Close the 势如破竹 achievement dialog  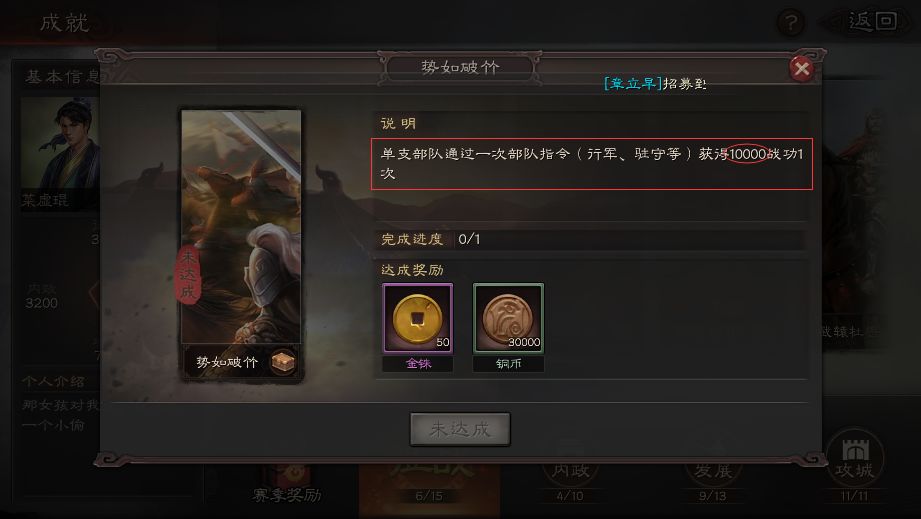801,69
